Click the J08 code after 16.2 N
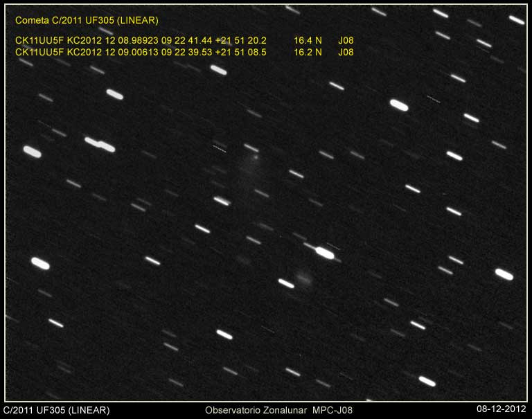532x419 pixels. point(346,51)
